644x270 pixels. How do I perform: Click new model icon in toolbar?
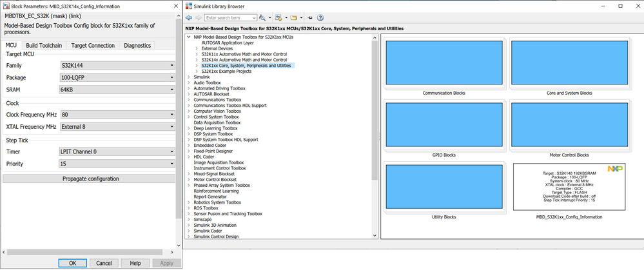[x=278, y=17]
